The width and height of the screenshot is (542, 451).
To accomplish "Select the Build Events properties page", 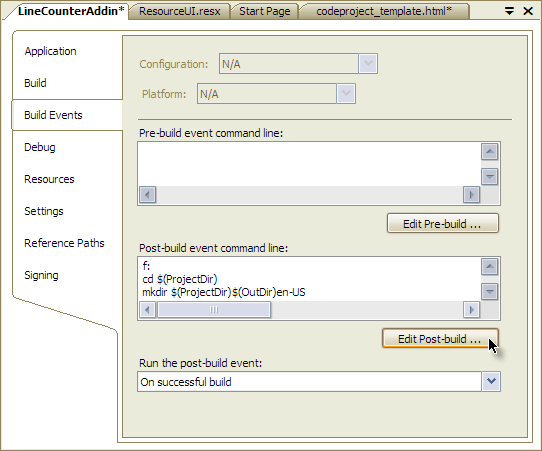I will (67, 115).
